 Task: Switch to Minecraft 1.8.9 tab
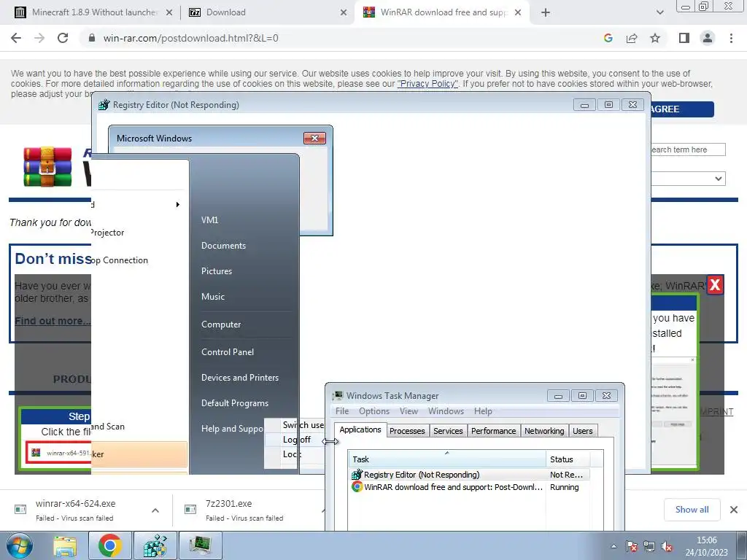[93, 12]
